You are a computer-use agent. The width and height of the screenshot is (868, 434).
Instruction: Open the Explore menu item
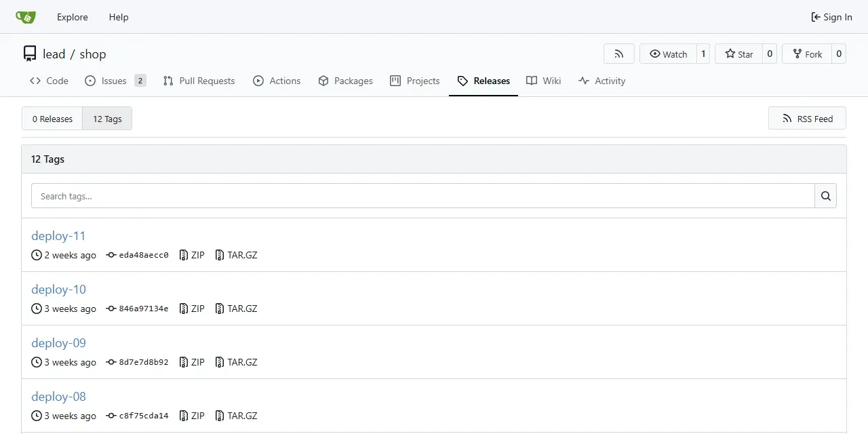tap(73, 17)
